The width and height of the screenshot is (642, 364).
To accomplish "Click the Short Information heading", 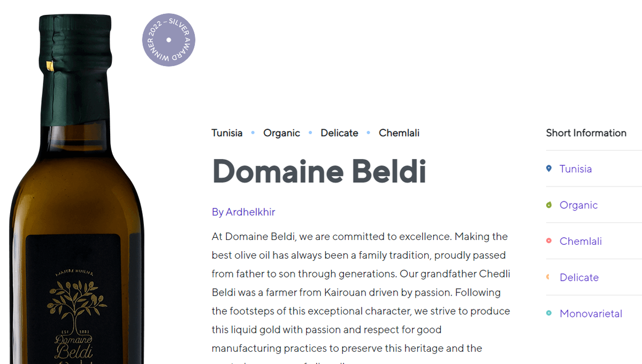I will (x=586, y=133).
